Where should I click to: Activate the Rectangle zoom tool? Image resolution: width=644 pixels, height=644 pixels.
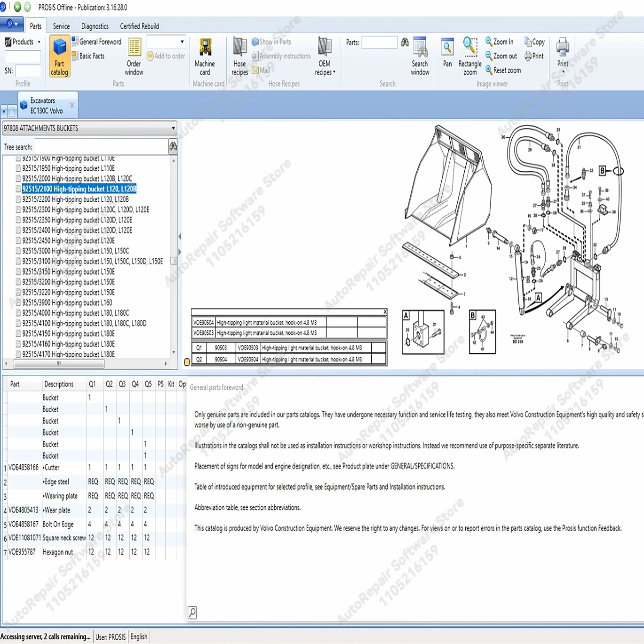click(x=470, y=56)
